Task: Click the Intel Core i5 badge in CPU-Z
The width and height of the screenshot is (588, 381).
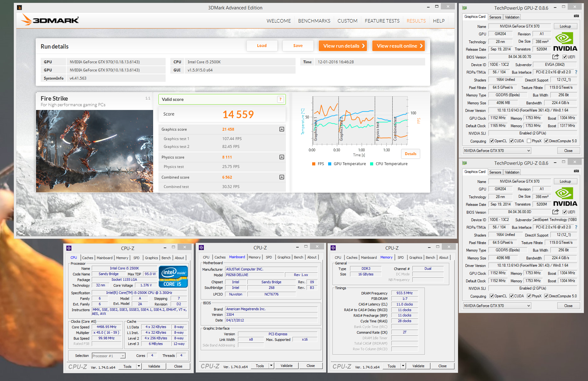Action: 173,276
